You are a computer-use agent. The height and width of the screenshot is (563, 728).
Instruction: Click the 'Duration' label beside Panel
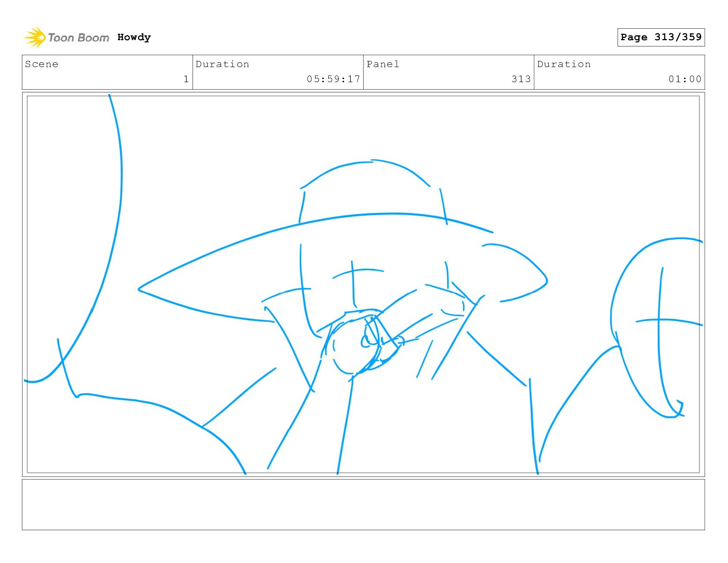[564, 64]
